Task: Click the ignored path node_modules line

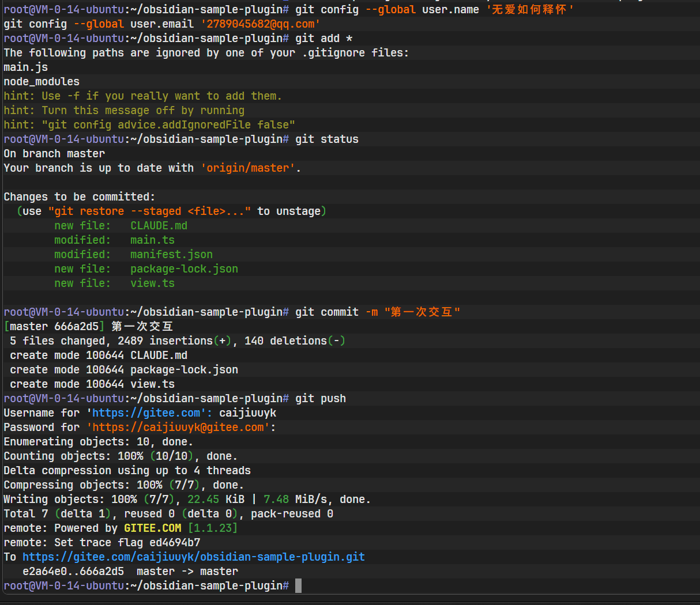Action: tap(42, 82)
